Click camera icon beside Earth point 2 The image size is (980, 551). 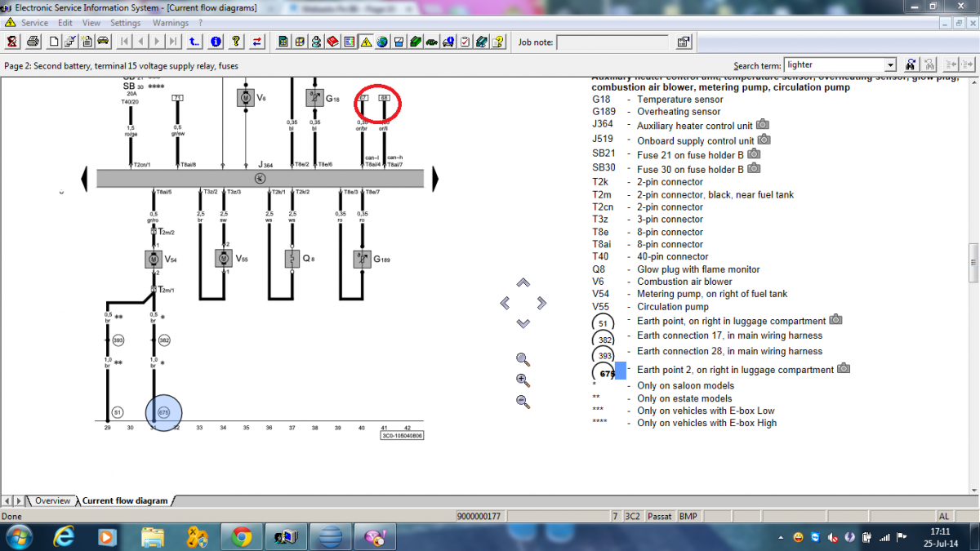pyautogui.click(x=844, y=369)
